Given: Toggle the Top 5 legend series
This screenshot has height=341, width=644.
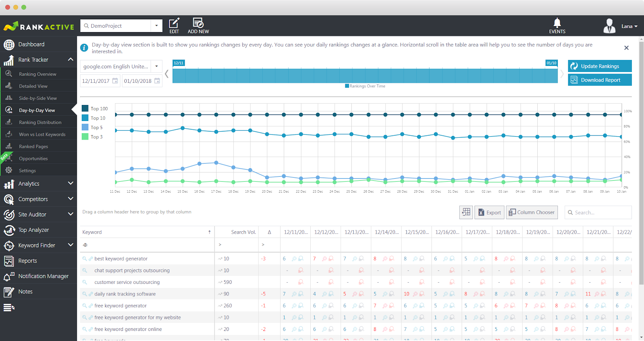Looking at the screenshot, I should coord(92,127).
